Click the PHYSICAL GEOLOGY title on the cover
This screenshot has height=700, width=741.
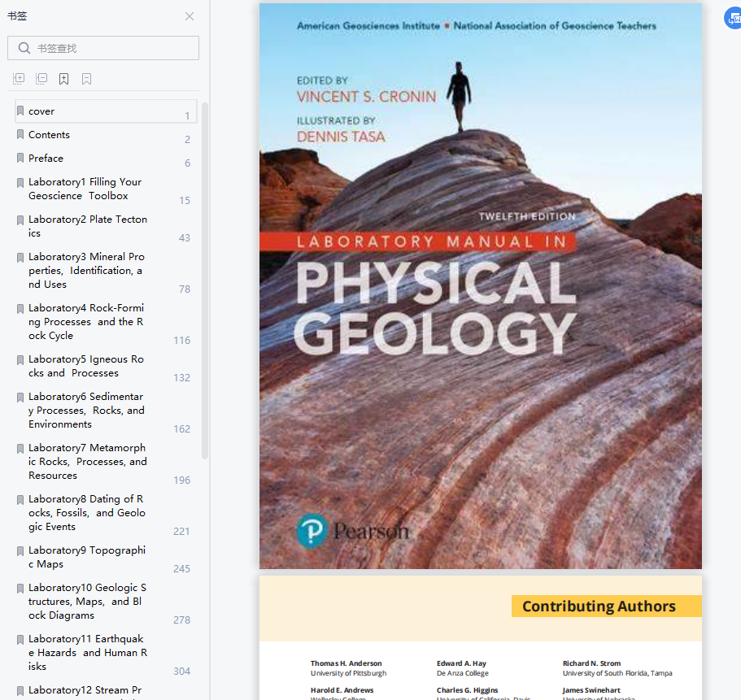(x=435, y=307)
